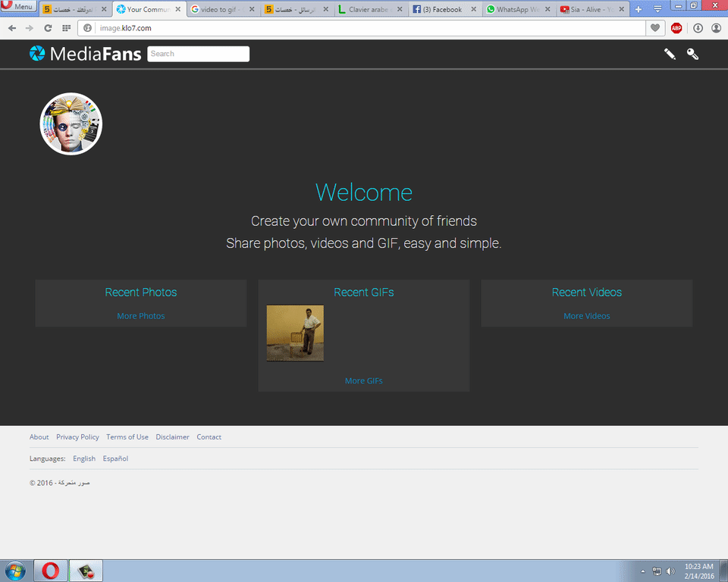Open a new tab with plus button
This screenshot has width=728, height=582.
(x=638, y=9)
